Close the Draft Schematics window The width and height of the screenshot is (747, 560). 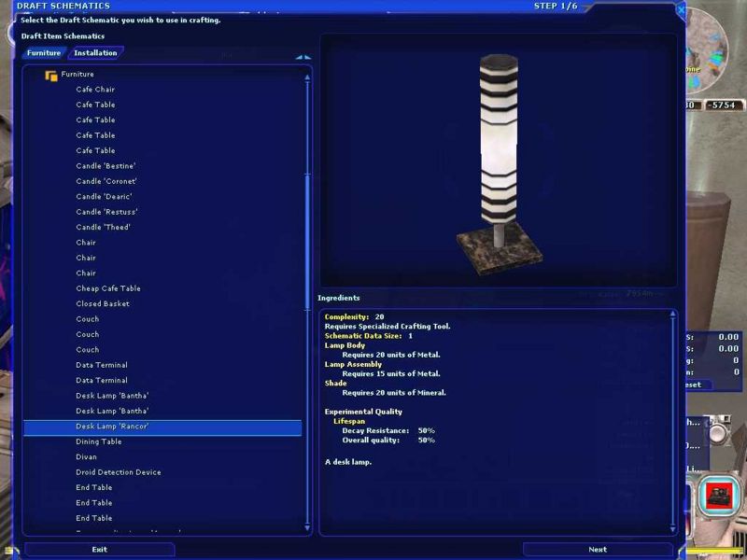(x=680, y=10)
